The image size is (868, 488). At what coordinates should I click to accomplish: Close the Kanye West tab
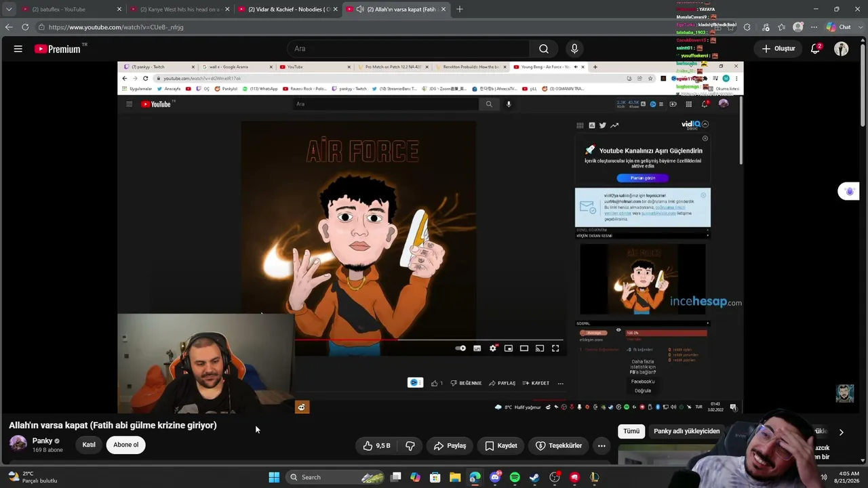pyautogui.click(x=227, y=9)
